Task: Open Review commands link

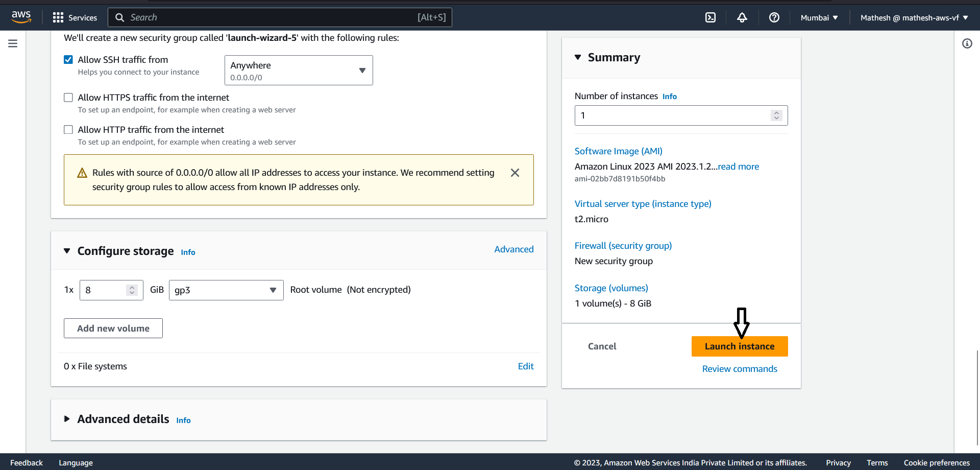Action: (740, 369)
